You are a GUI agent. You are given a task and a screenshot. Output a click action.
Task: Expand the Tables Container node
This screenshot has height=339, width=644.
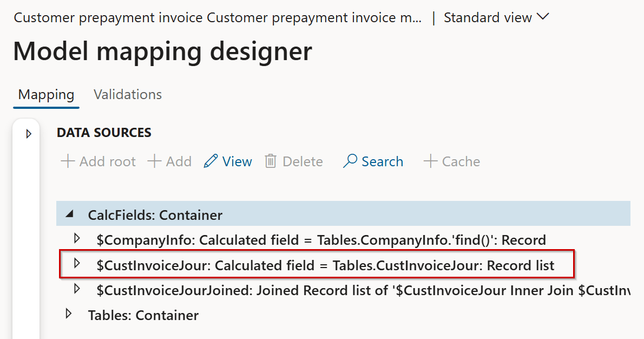click(x=69, y=314)
